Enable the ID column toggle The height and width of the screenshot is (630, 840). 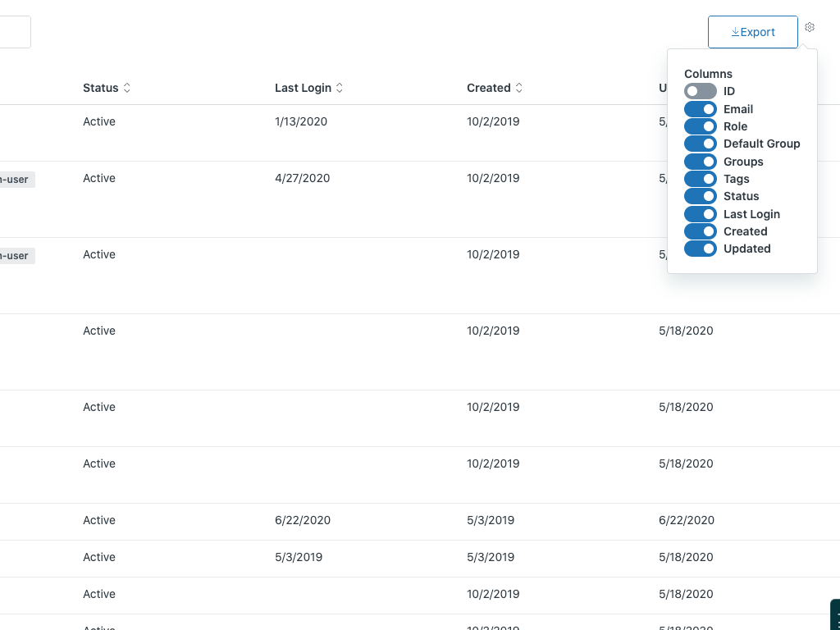tap(700, 91)
